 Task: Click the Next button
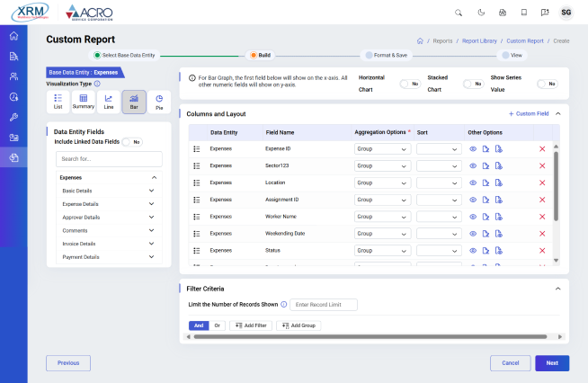[x=551, y=363]
